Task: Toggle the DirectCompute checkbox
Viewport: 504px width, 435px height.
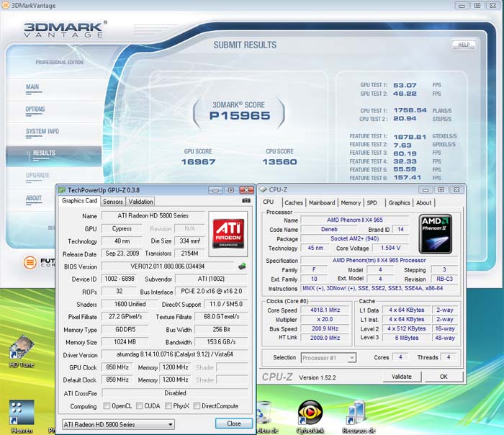Action: coord(197,405)
